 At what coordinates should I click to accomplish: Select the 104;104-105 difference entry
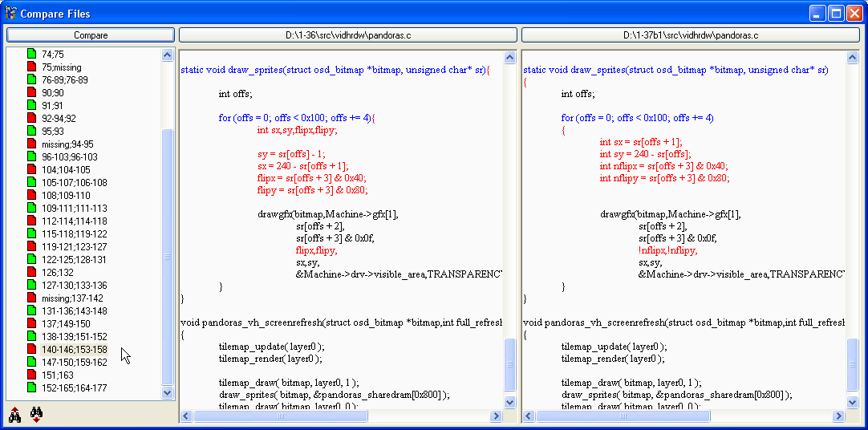(66, 170)
